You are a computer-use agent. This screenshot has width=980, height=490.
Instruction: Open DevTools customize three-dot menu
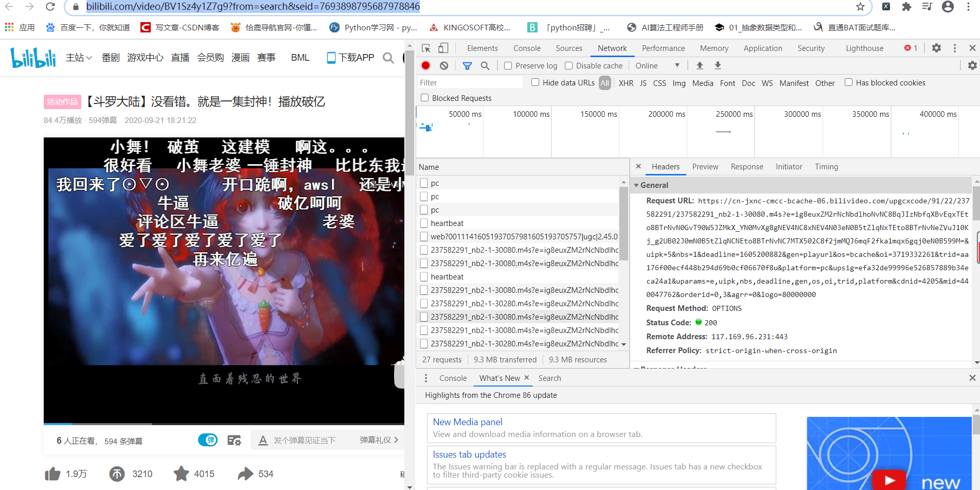click(955, 48)
